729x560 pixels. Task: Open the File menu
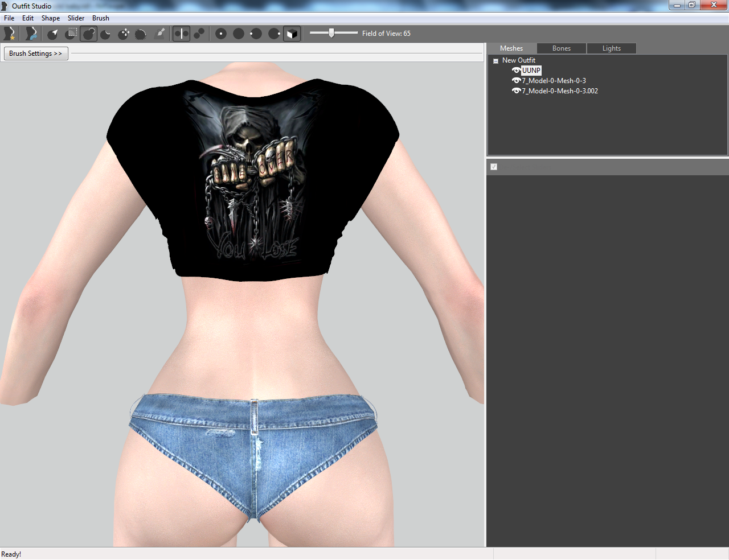[9, 18]
